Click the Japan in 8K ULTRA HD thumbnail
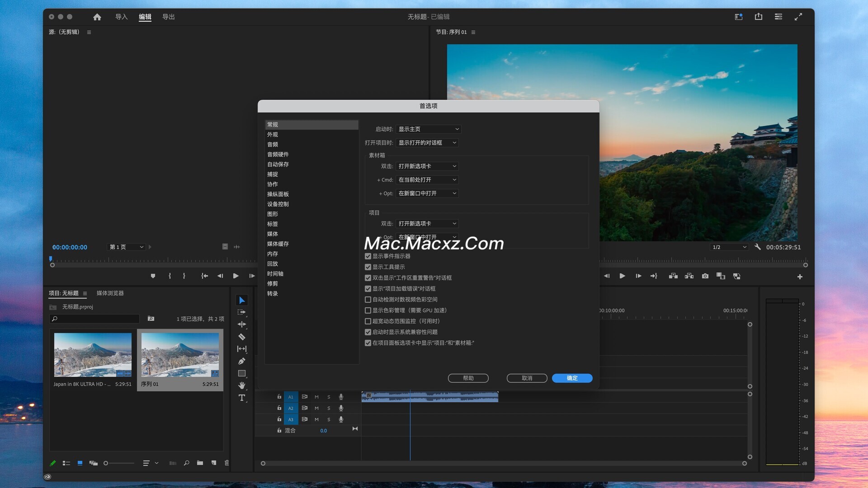The height and width of the screenshot is (488, 868). point(93,355)
